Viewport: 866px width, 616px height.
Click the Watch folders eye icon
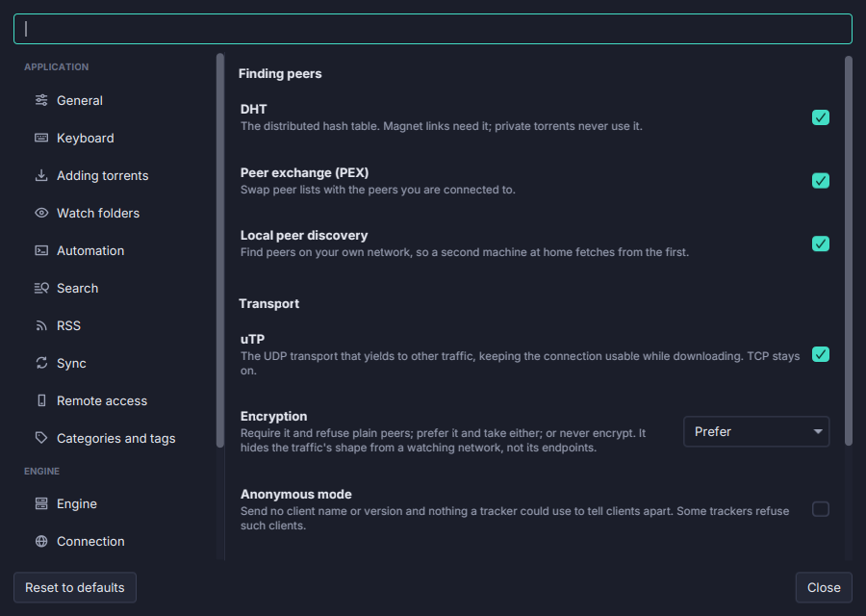tap(41, 213)
